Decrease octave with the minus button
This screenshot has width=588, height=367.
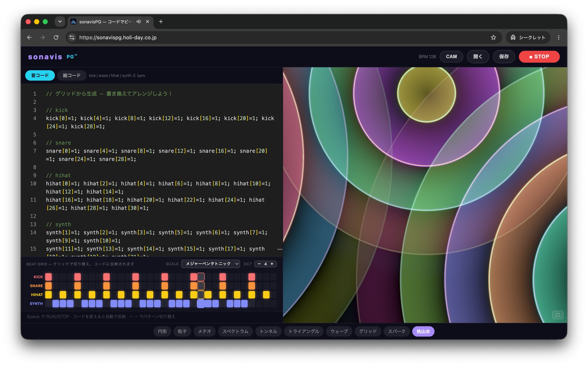click(259, 264)
